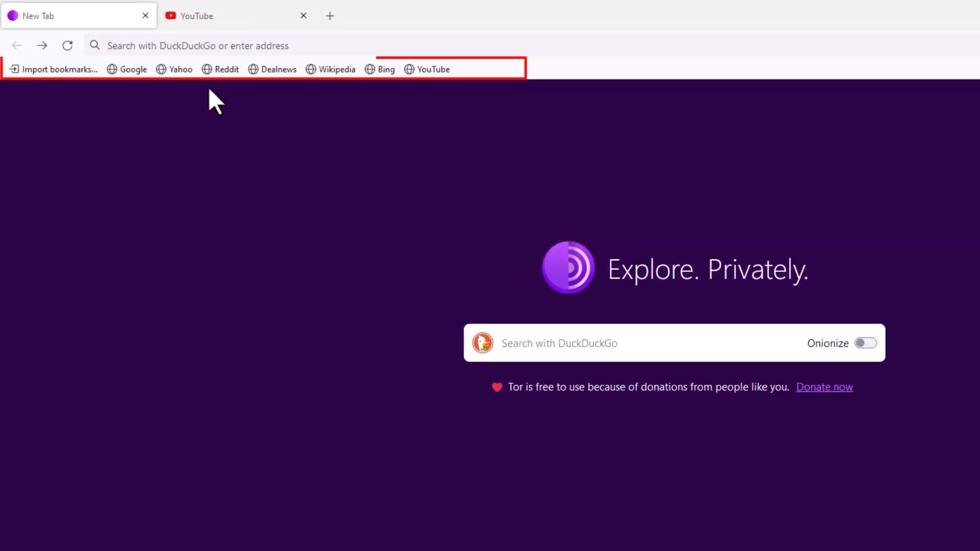Click the DuckDuckGo logo in search box
This screenshot has width=980, height=551.
point(482,343)
